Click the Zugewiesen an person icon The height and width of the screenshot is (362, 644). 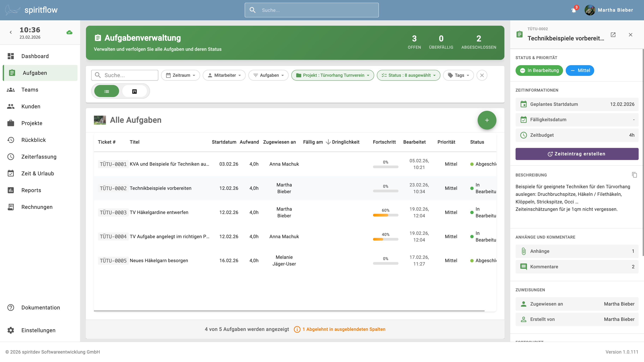tap(523, 304)
